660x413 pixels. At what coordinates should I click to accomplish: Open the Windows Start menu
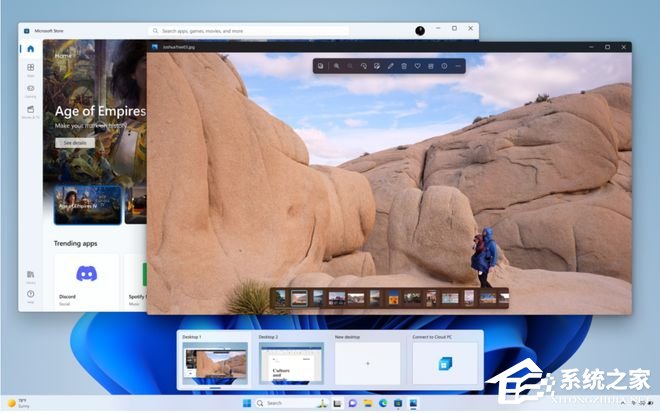pos(247,403)
